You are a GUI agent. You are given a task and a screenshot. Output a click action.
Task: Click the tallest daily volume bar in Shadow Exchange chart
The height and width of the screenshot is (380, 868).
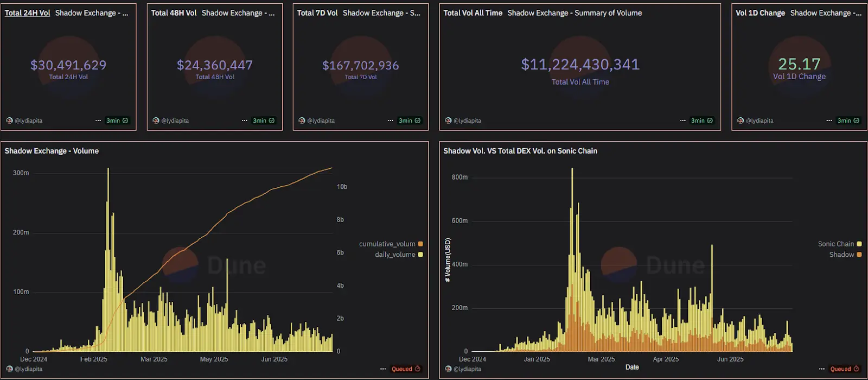click(108, 259)
